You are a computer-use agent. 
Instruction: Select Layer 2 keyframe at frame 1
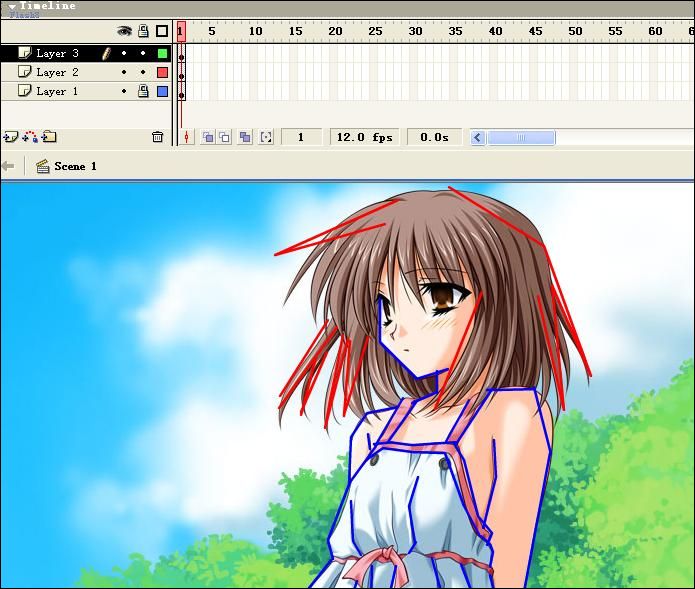click(x=181, y=73)
